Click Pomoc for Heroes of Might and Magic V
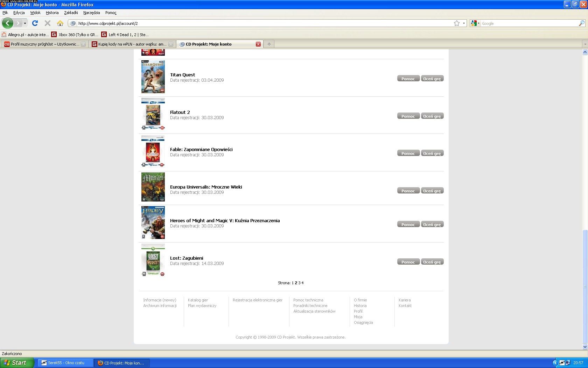Image resolution: width=588 pixels, height=368 pixels. (x=408, y=224)
